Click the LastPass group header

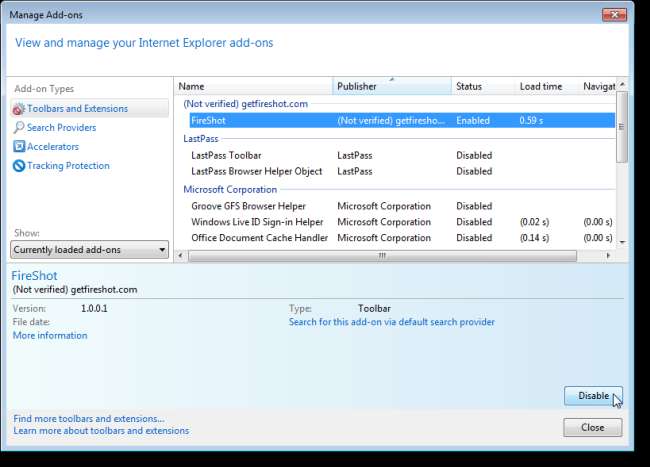pos(201,139)
